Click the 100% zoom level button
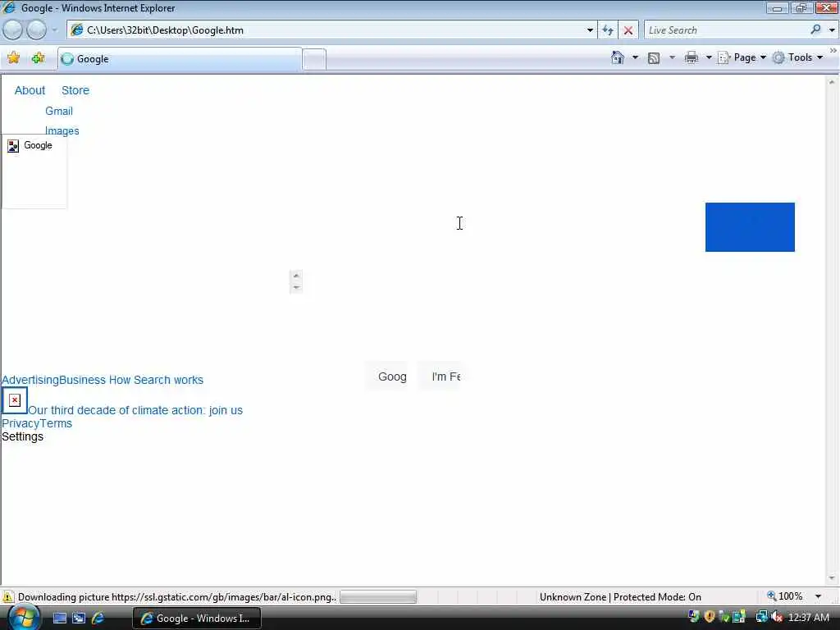 (x=784, y=596)
